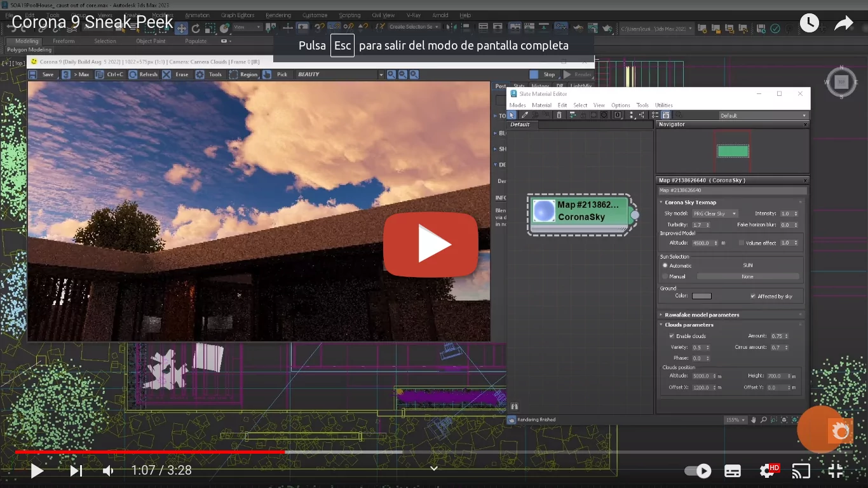Toggle subtitles icon in YouTube player
This screenshot has height=488, width=868.
pyautogui.click(x=733, y=471)
